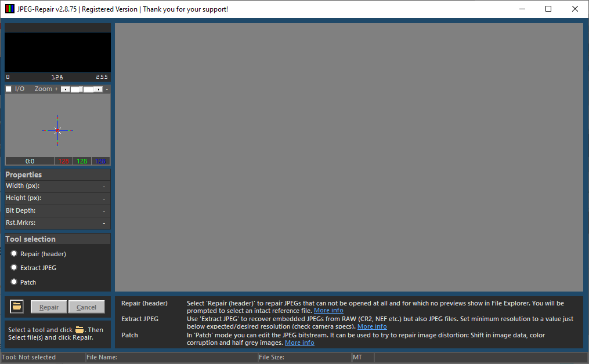Click the 'Repair (header)' label in help panel
This screenshot has height=364, width=589.
point(144,303)
